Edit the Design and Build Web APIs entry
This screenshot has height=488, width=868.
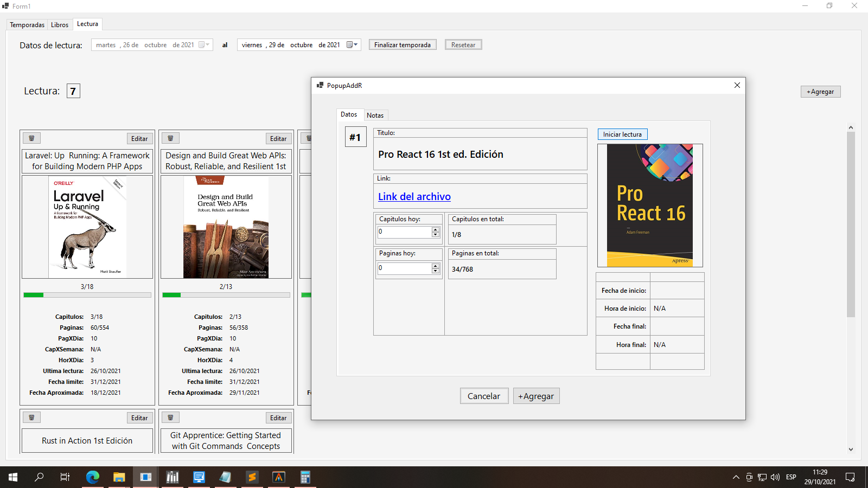pos(278,139)
